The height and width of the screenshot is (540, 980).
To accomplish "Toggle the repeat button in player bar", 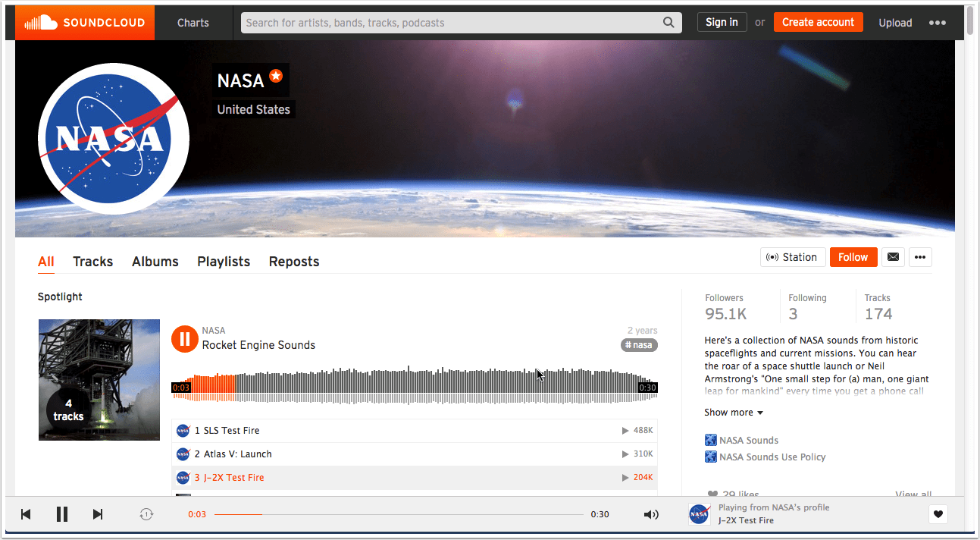I will [x=146, y=514].
